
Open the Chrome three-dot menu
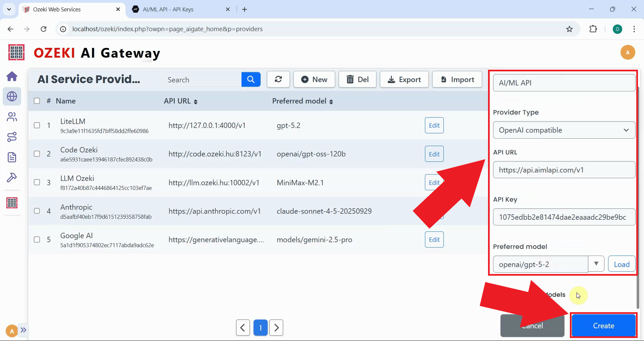pos(634,29)
